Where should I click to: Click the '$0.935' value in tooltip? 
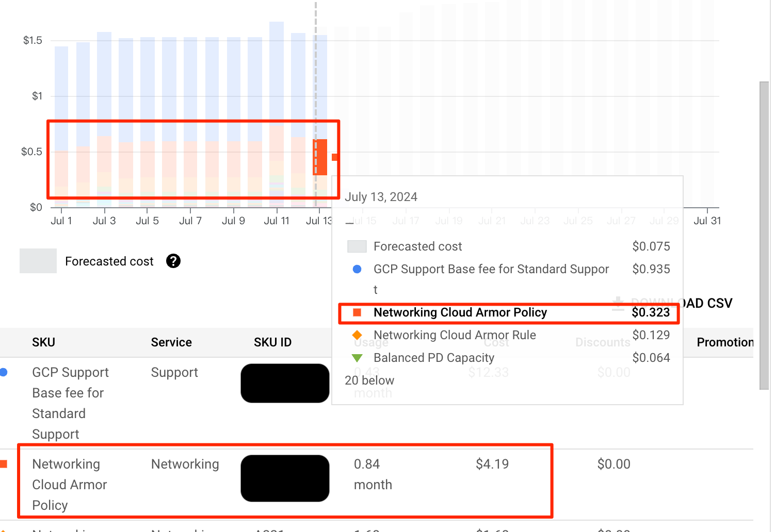(651, 269)
